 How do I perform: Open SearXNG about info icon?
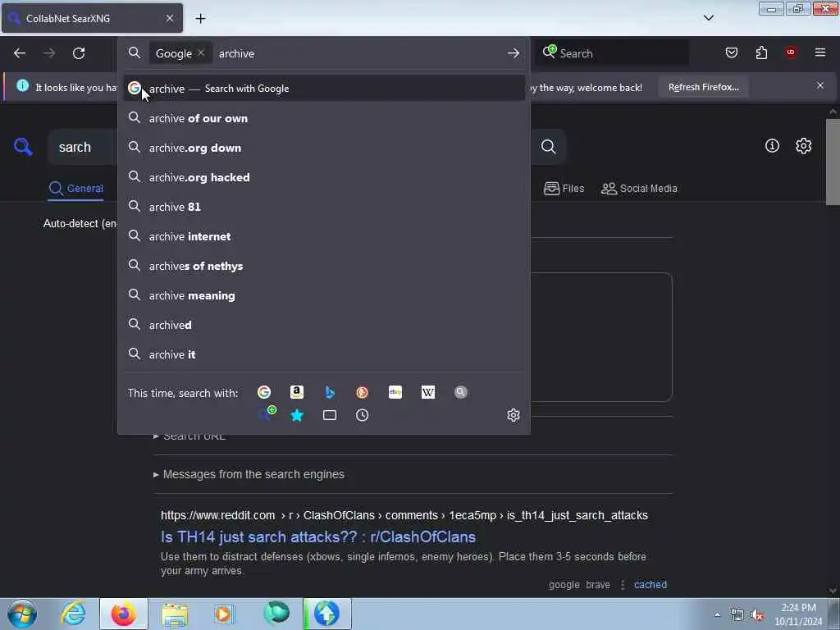point(772,146)
